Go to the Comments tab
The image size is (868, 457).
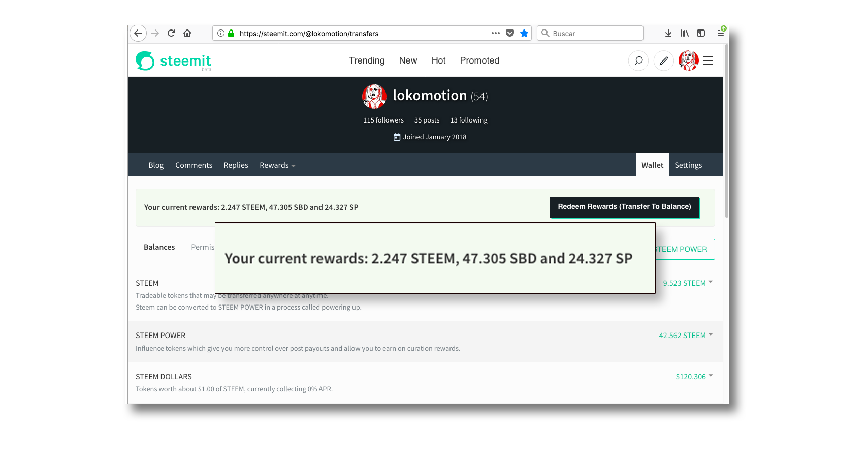194,165
